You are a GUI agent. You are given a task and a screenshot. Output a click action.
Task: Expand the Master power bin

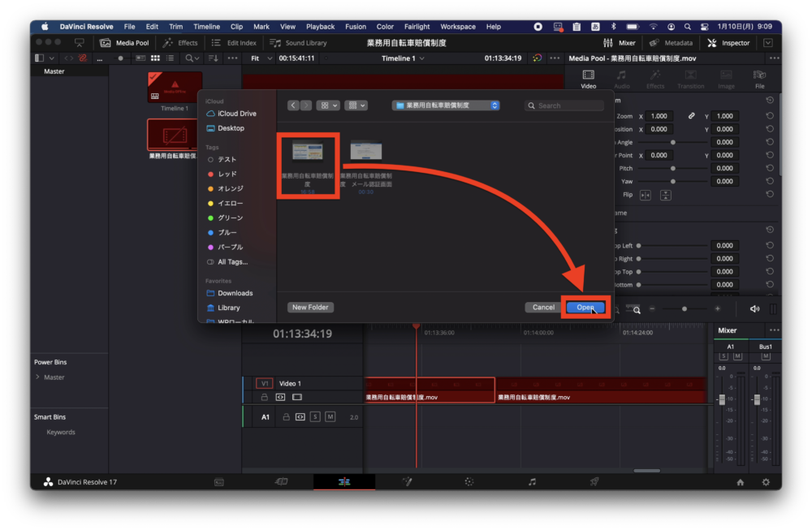[x=38, y=377]
